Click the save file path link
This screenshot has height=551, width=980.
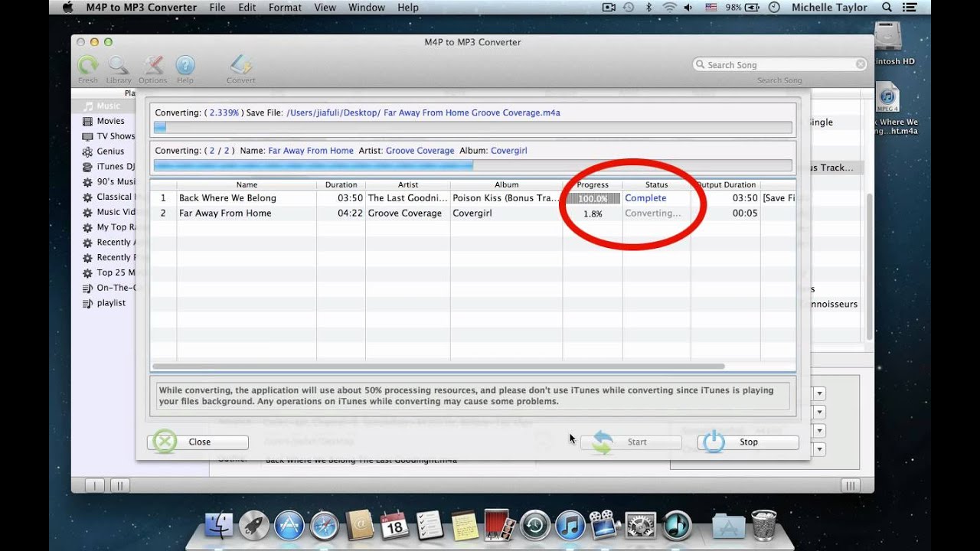tap(423, 112)
